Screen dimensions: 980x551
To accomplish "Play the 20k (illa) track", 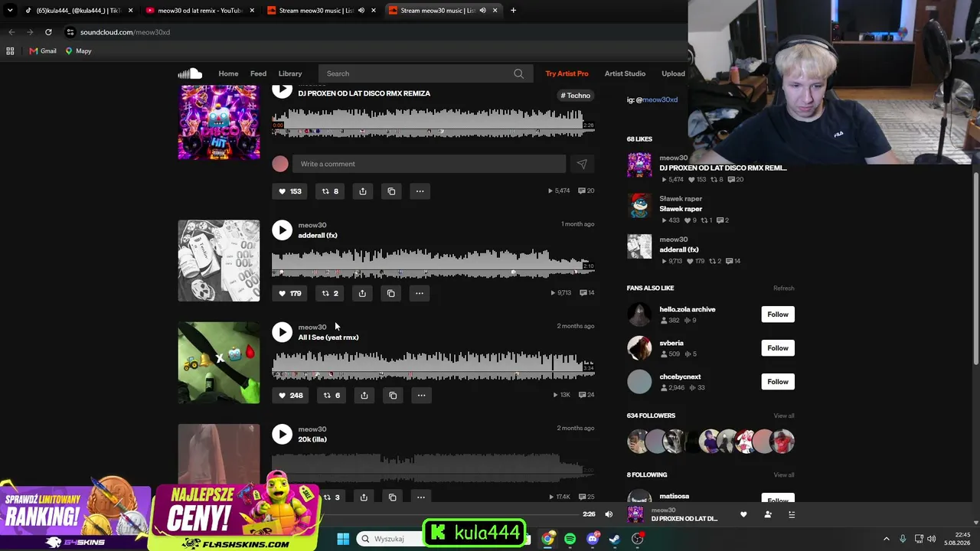I will (x=282, y=434).
